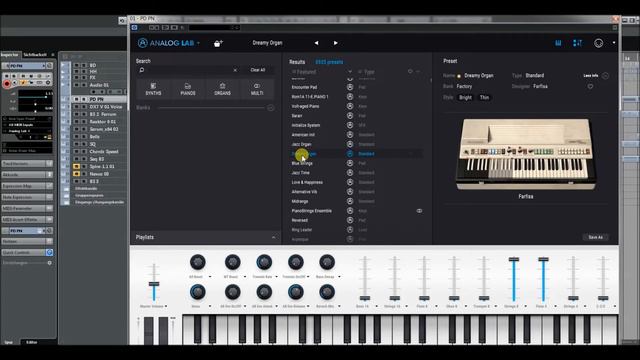Image resolution: width=640 pixels, height=360 pixels.
Task: Toggle the Bright style tag
Action: tap(465, 98)
